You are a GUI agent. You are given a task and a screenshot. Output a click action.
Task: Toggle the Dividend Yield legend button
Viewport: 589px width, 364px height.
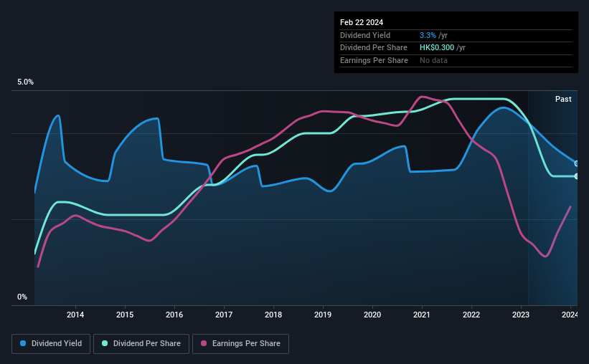click(51, 344)
